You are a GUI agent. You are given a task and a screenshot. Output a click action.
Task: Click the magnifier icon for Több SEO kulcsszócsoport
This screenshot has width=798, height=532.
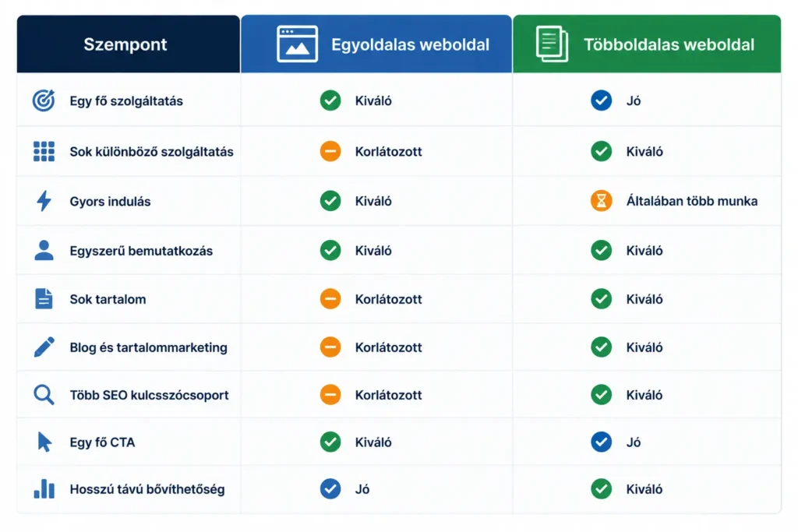(44, 395)
